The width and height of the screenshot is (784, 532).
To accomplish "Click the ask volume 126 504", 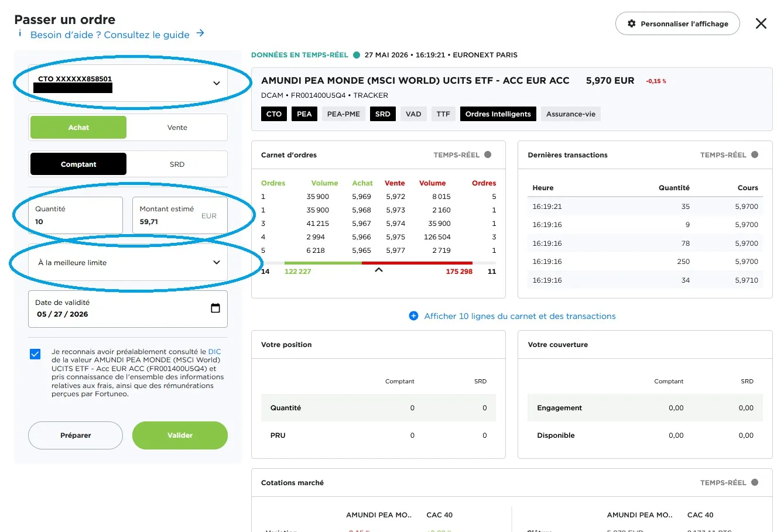I will click(x=437, y=237).
